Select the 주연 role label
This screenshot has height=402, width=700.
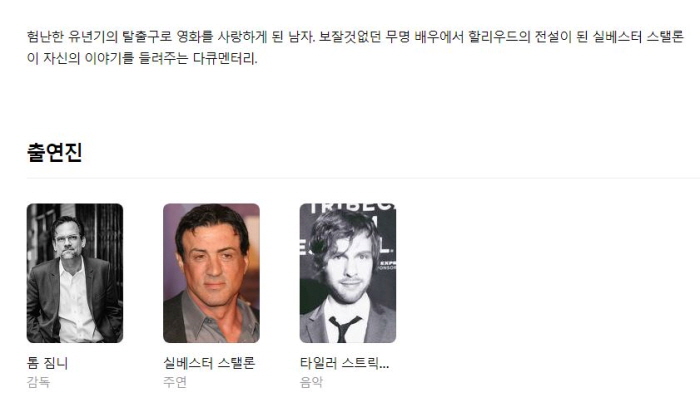point(175,382)
